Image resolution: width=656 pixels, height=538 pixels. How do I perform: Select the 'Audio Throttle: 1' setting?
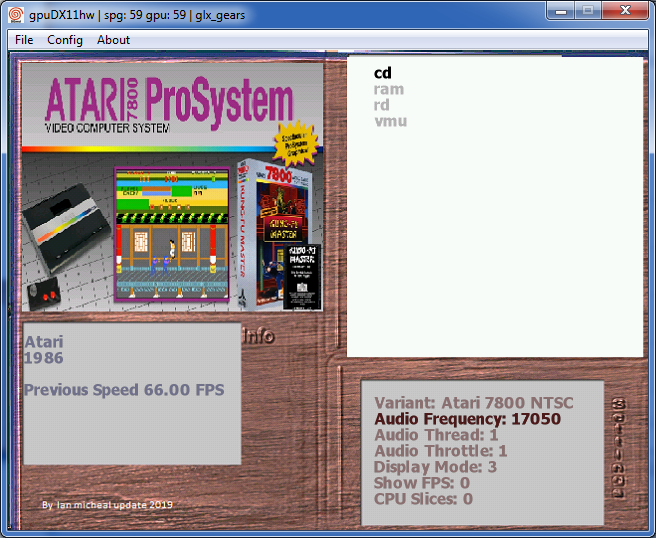click(x=441, y=451)
